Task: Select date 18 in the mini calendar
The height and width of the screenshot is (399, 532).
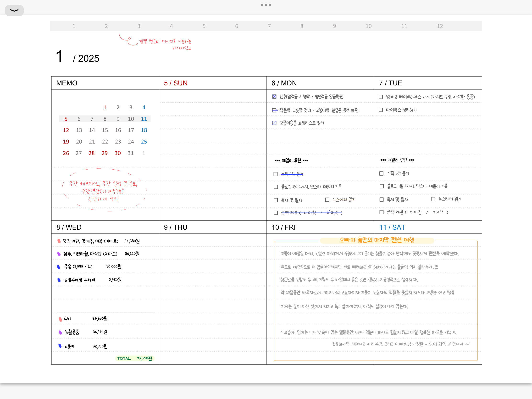Action: 144,130
